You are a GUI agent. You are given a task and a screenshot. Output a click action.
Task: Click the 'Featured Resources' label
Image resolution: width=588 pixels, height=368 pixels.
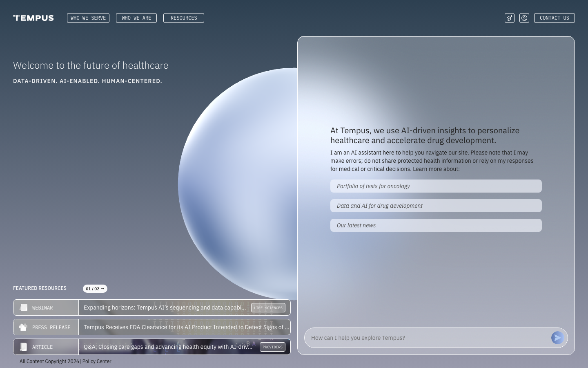click(x=40, y=288)
